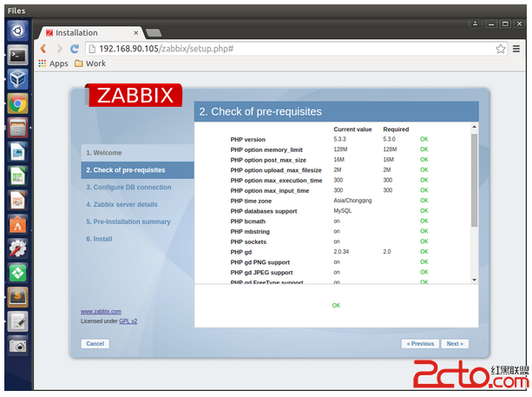Click the pre-requisites list scrollbar thumb
The width and height of the screenshot is (532, 397).
pos(475,180)
